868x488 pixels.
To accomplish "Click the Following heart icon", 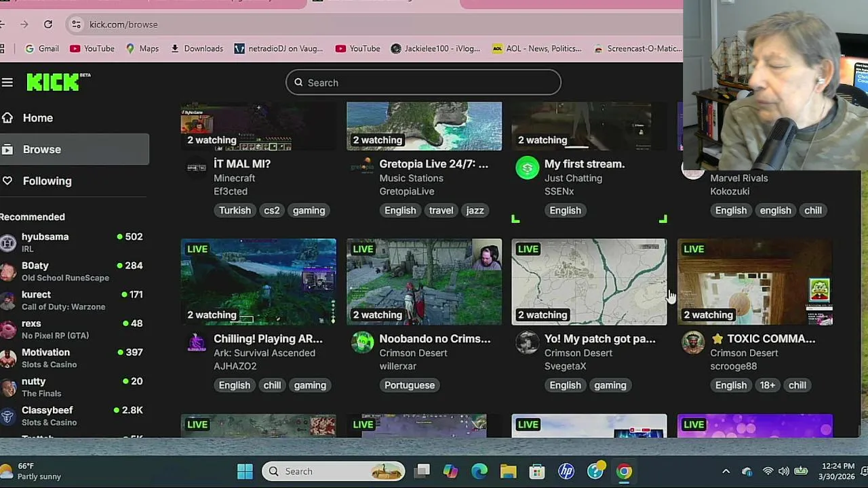I will 7,181.
